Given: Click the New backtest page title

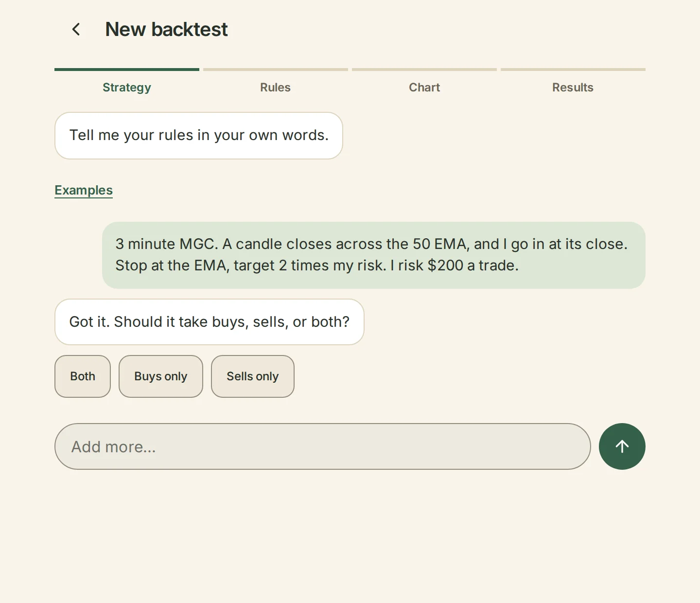Looking at the screenshot, I should pyautogui.click(x=166, y=30).
